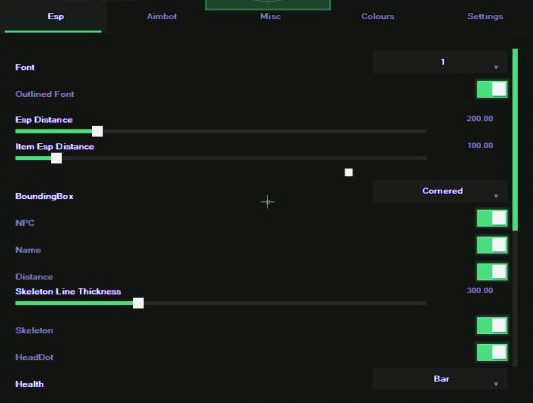Click the crosshair in the center
Screen dimensions: 533x403
point(268,202)
